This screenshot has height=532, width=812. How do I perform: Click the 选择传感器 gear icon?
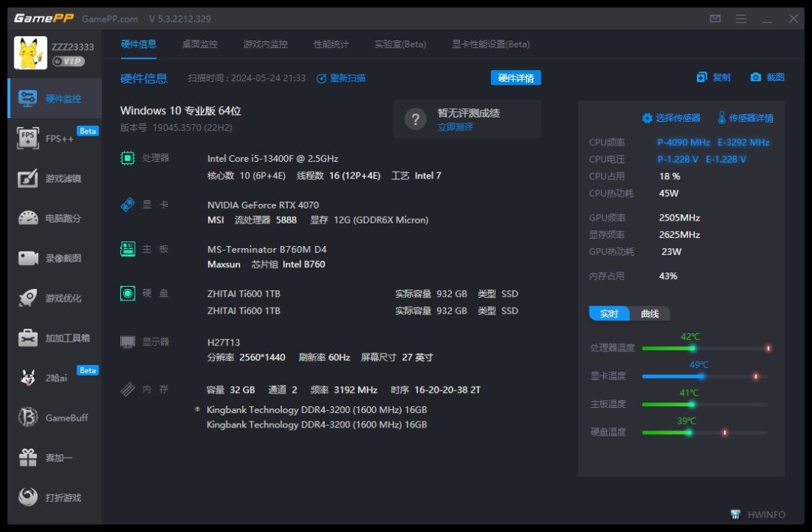coord(647,118)
